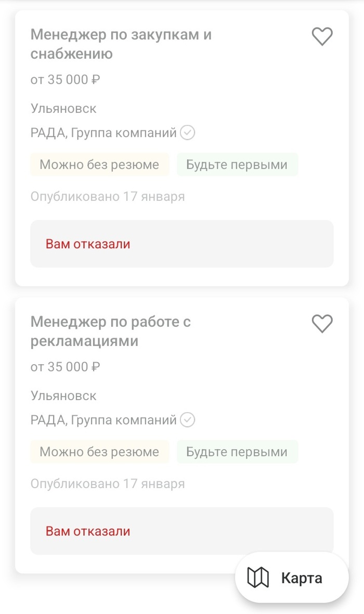This screenshot has height=614, width=364.
Task: Tap "Будьте первыми" tag on закупкам vacancy
Action: [237, 165]
